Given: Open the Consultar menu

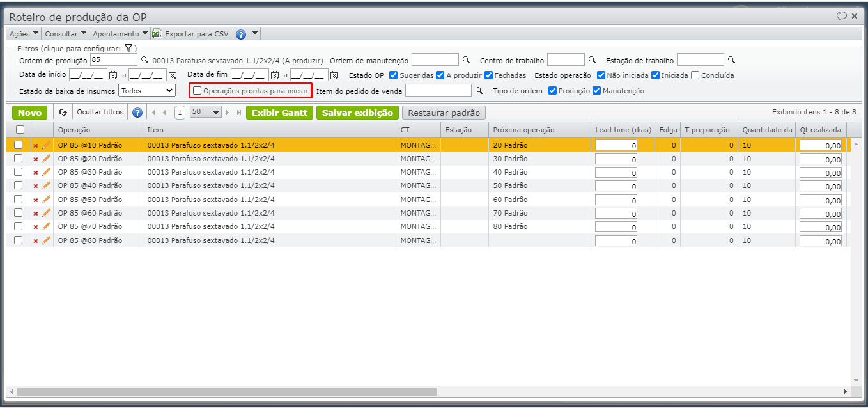Looking at the screenshot, I should [x=65, y=34].
